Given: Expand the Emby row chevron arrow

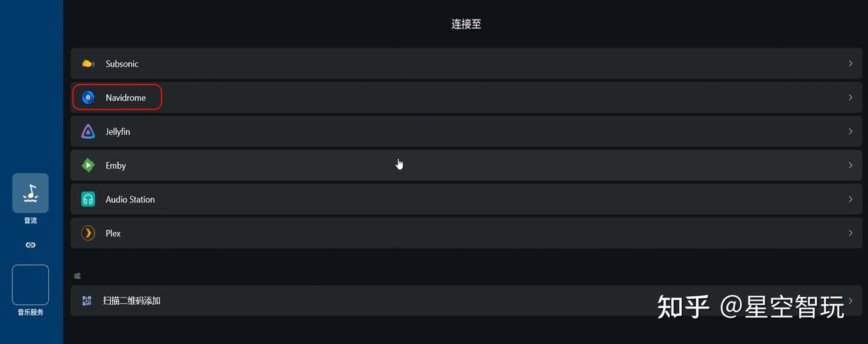Looking at the screenshot, I should (x=851, y=165).
